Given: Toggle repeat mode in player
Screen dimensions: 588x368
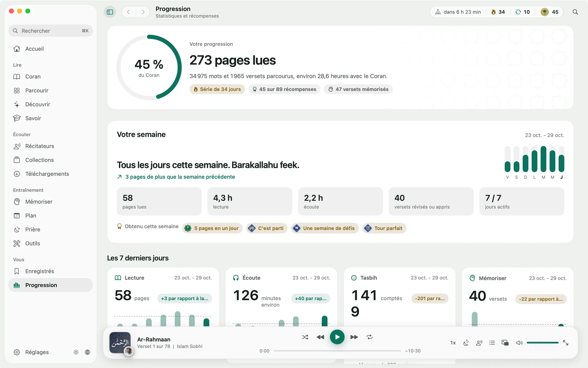Looking at the screenshot, I should point(370,337).
